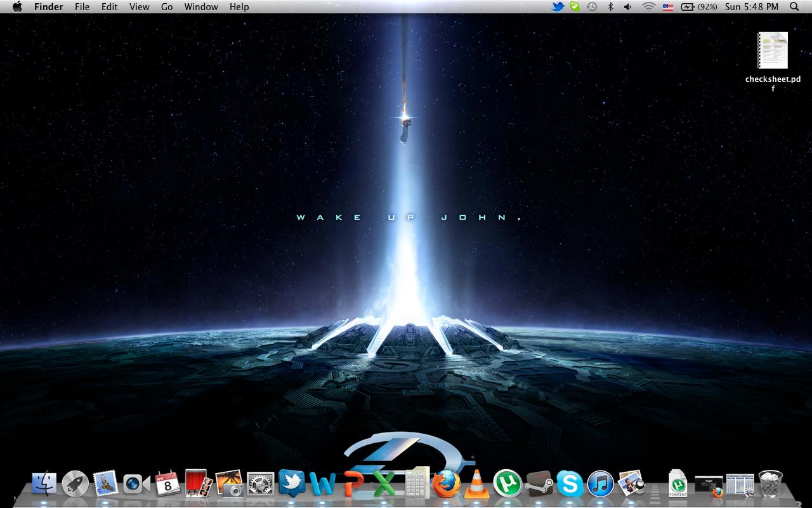The image size is (812, 508).
Task: Open the Mail stamp icon in Dock
Action: coord(105,485)
